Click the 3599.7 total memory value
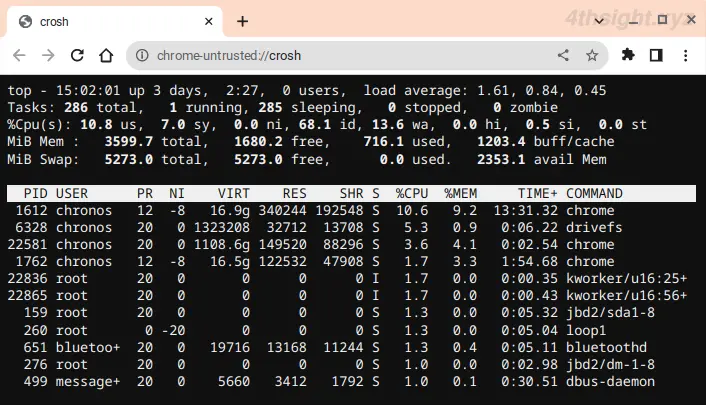This screenshot has height=405, width=706. coord(129,142)
